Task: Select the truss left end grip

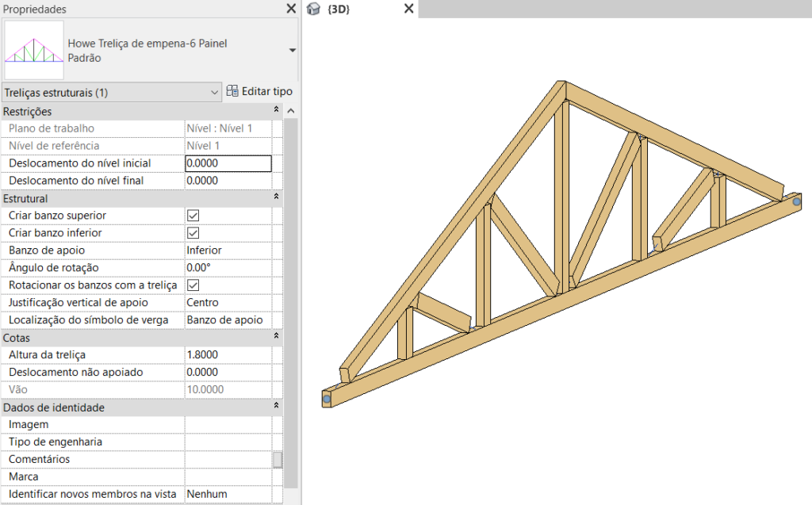Action: pyautogui.click(x=327, y=400)
